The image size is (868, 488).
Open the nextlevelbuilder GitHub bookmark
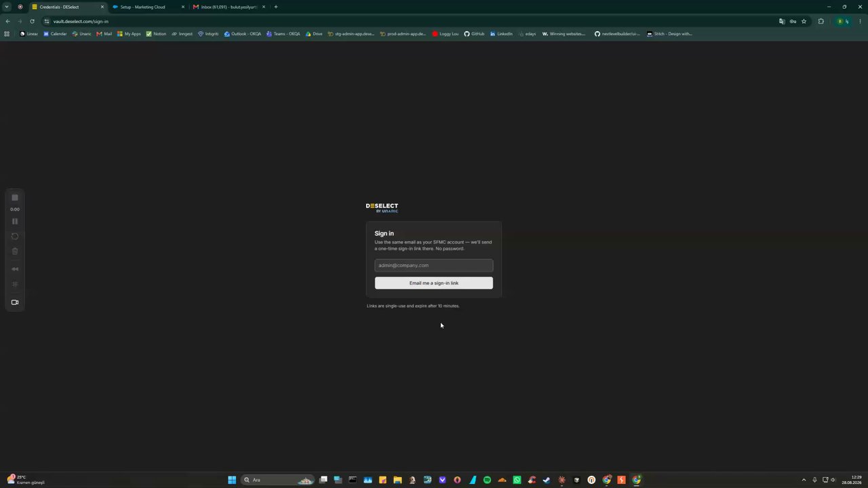pos(617,34)
